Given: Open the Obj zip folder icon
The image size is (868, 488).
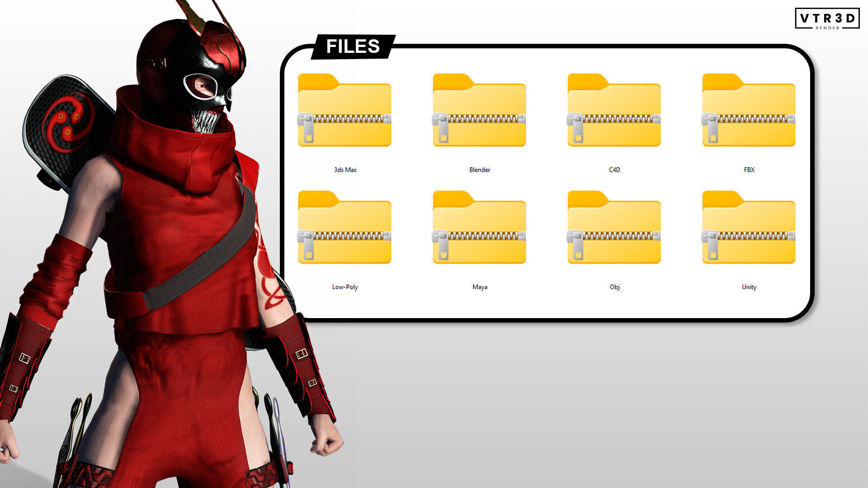Looking at the screenshot, I should pos(614,227).
